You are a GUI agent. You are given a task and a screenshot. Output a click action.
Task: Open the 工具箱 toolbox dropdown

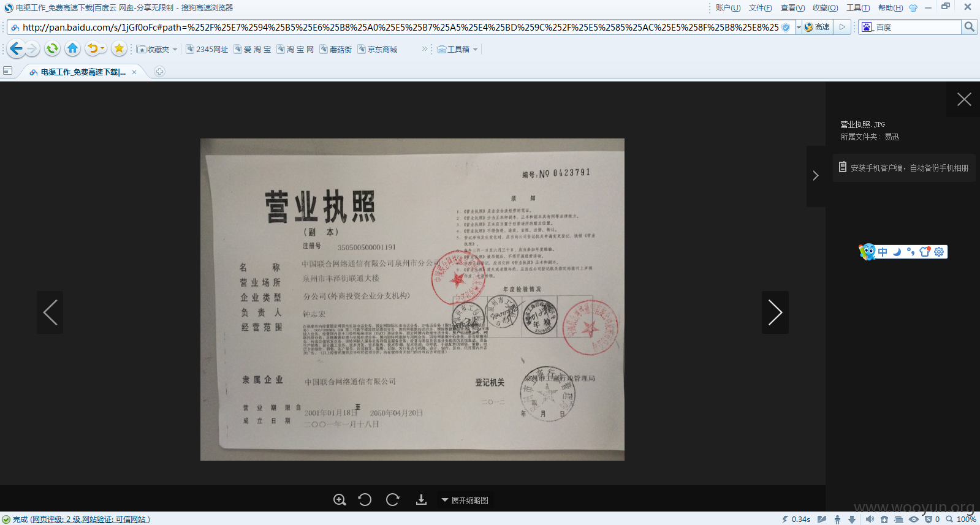pos(457,49)
